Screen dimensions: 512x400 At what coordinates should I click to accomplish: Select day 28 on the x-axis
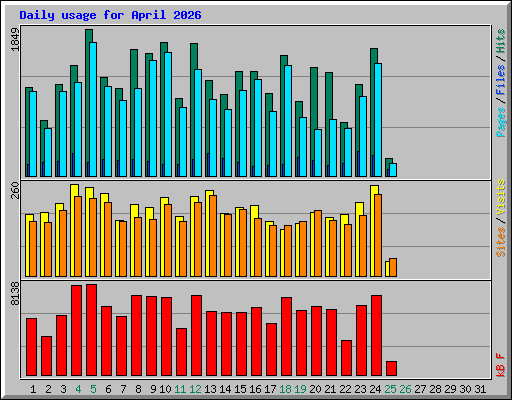point(435,389)
